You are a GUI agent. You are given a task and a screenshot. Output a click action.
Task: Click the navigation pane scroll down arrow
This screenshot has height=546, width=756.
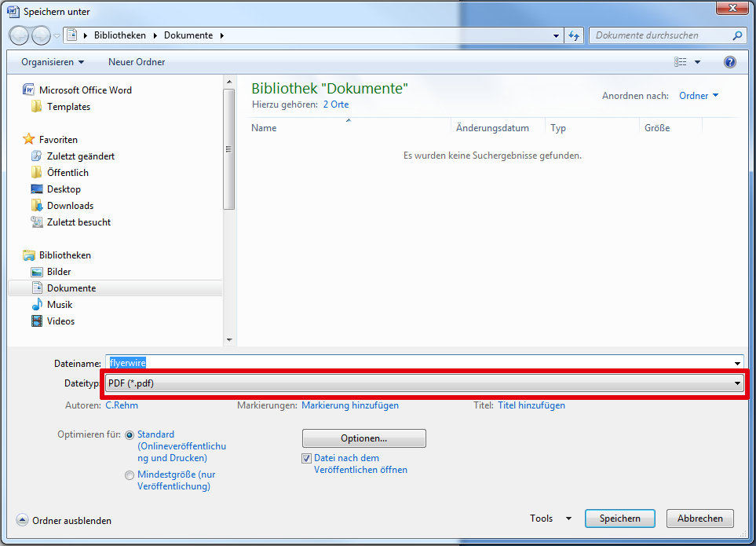coord(229,340)
